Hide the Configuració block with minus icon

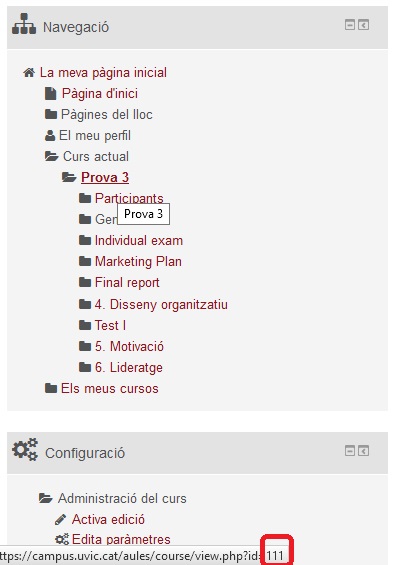[x=349, y=450]
